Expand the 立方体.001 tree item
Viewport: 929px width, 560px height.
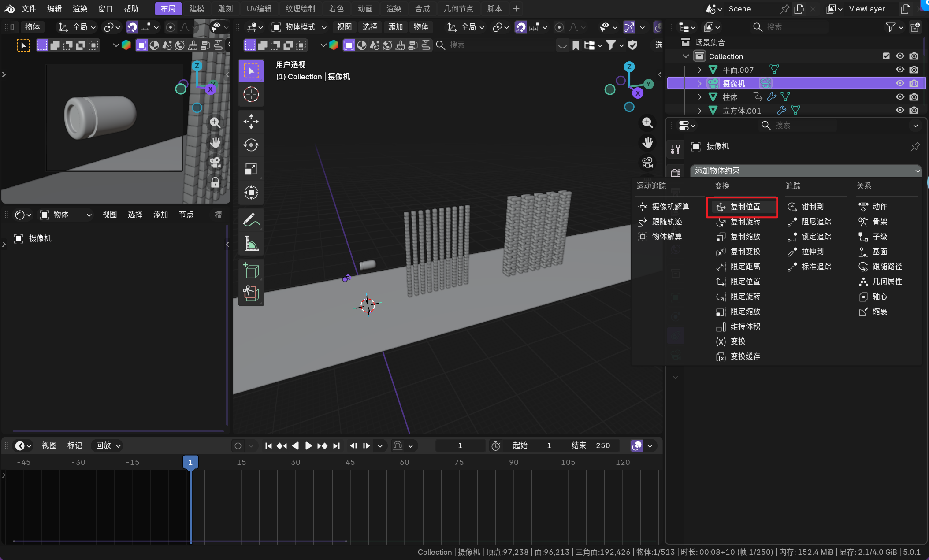[699, 111]
